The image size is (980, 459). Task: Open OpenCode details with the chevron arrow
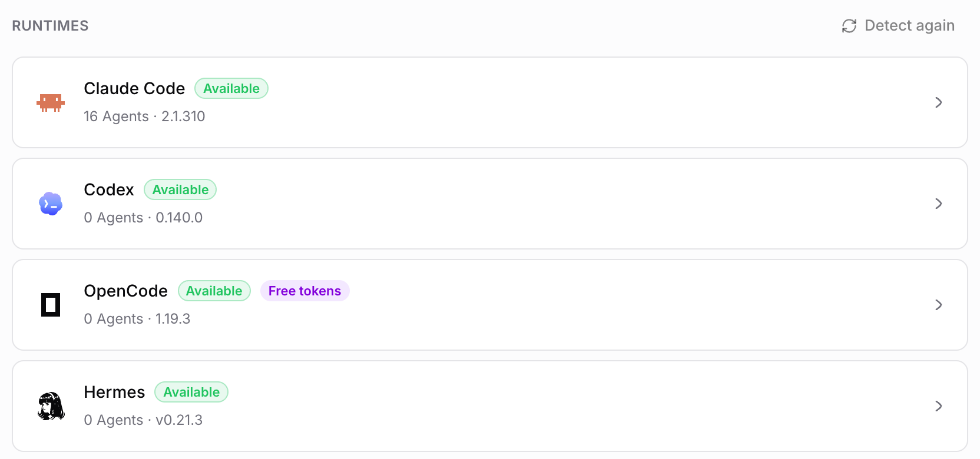(x=939, y=305)
